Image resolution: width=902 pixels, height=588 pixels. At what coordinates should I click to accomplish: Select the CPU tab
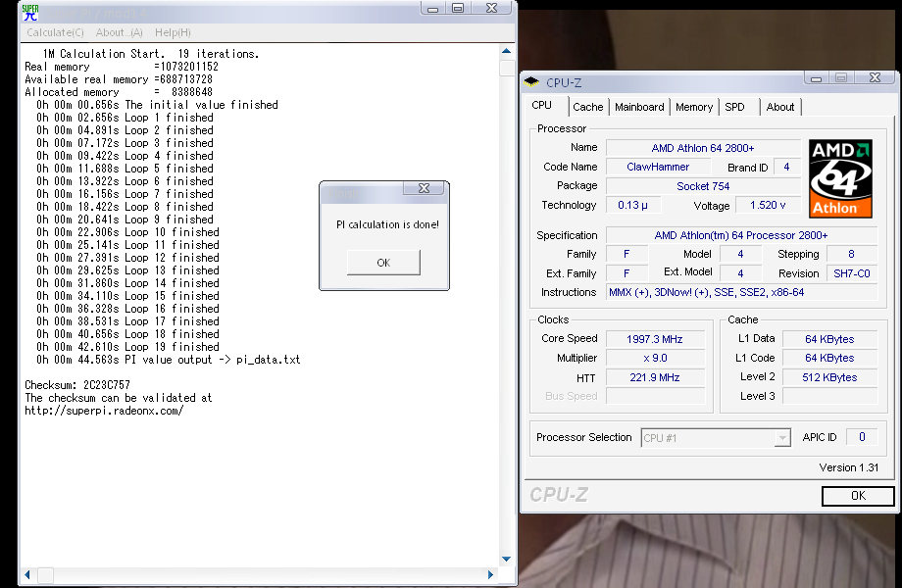click(x=542, y=105)
